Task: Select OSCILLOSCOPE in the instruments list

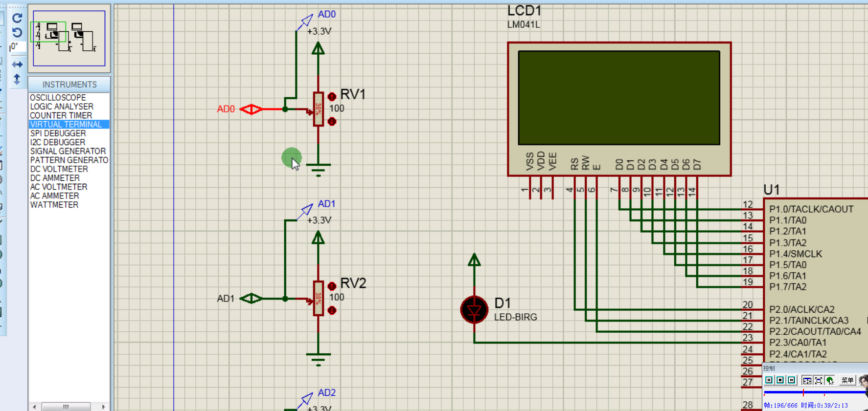Action: [69, 98]
